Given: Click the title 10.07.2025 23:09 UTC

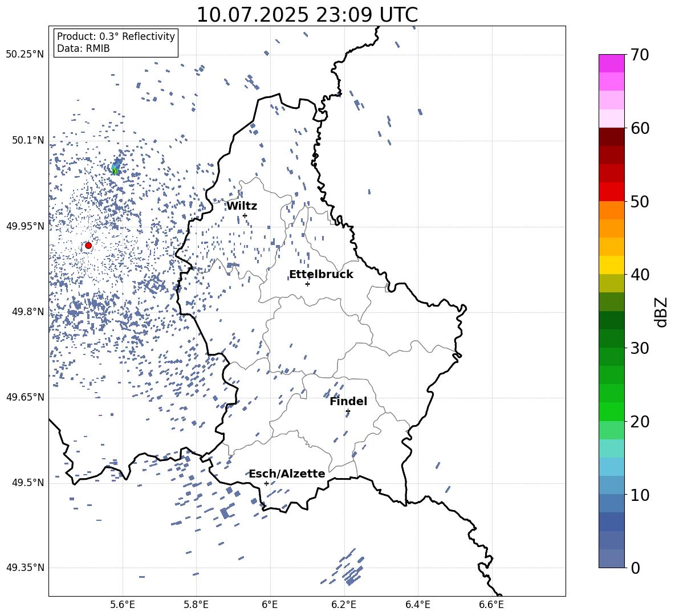Looking at the screenshot, I should point(307,15).
